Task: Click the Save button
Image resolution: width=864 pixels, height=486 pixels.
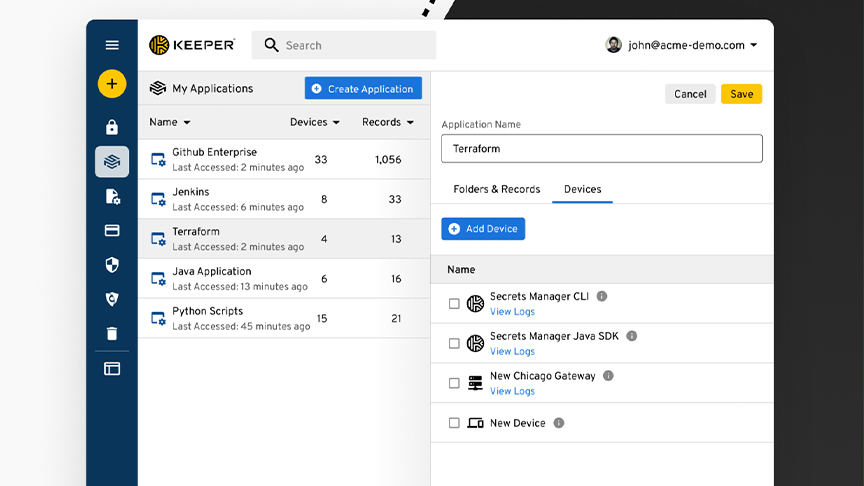Action: tap(741, 94)
